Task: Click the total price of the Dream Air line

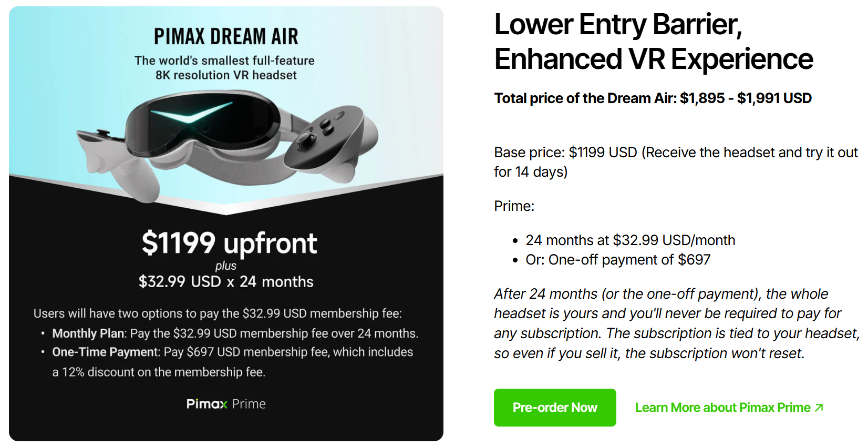Action: (x=653, y=98)
